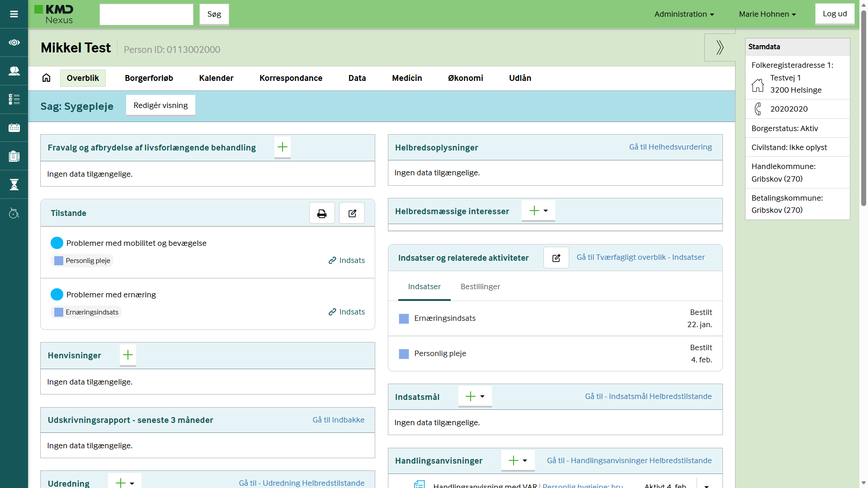Go to home icon tab
The width and height of the screenshot is (868, 488).
click(x=46, y=78)
